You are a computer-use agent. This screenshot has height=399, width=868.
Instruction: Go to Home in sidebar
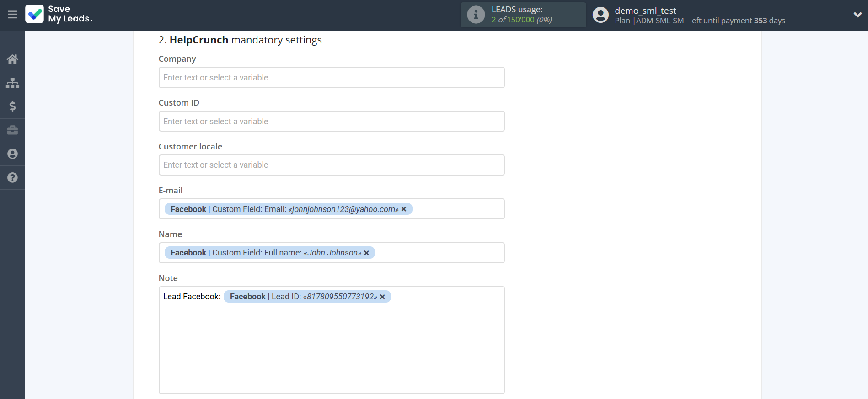(12, 59)
